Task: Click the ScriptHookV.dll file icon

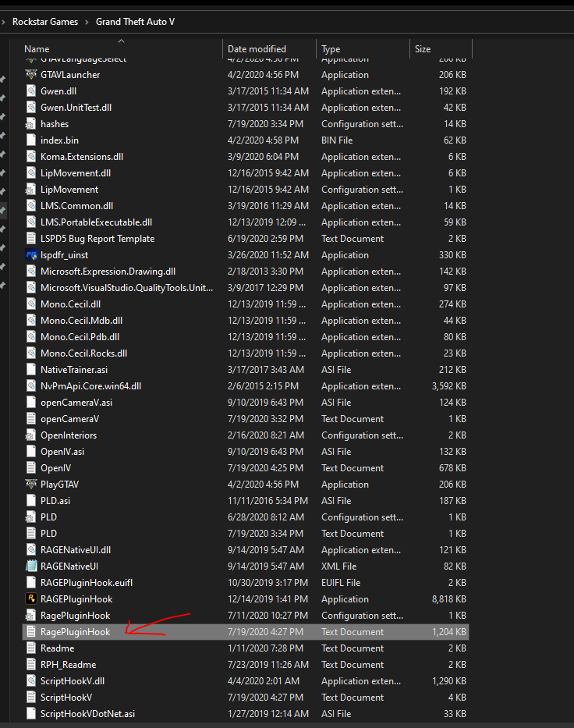Action: click(31, 681)
